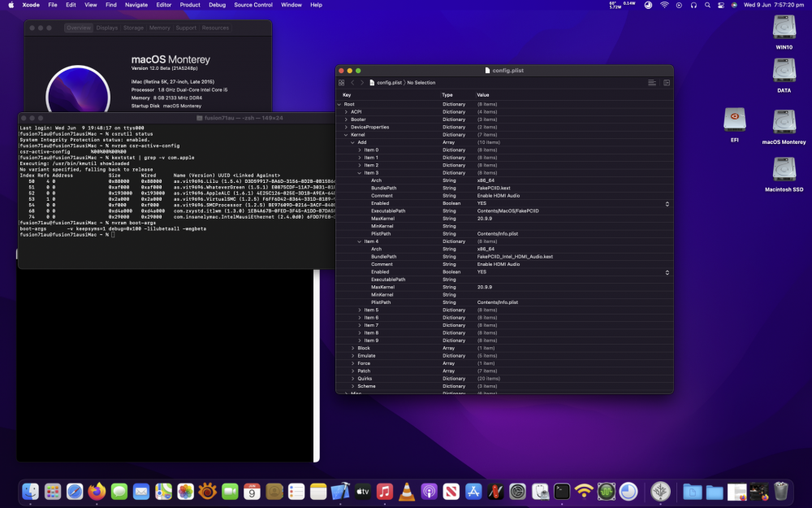The width and height of the screenshot is (812, 508).
Task: Expand Item 0 in Add array
Action: click(360, 150)
